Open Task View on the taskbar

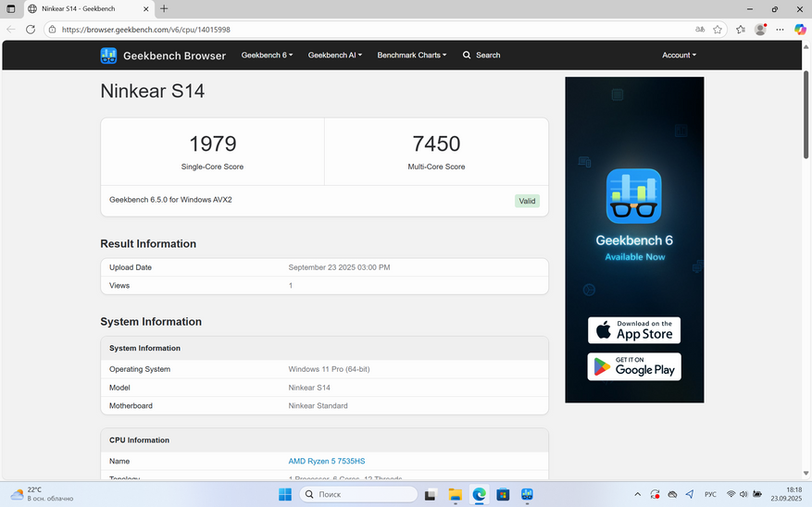point(430,495)
